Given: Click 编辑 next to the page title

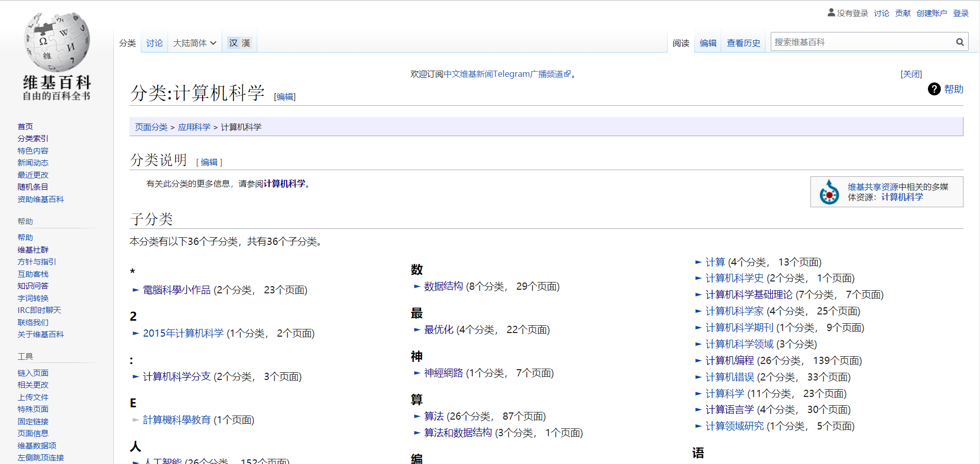Looking at the screenshot, I should (x=285, y=97).
